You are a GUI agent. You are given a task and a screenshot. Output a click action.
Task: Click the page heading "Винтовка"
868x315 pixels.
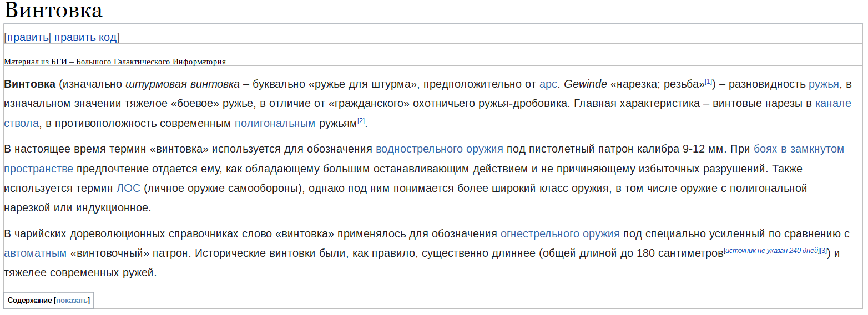point(53,11)
